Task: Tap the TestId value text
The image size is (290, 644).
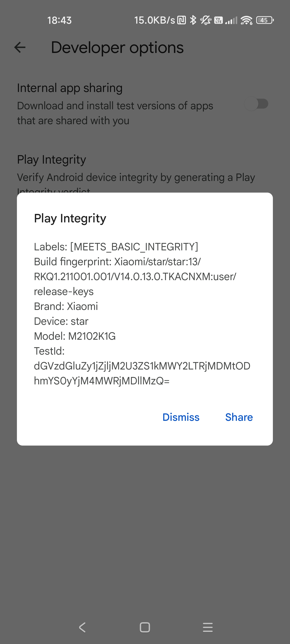Action: pyautogui.click(x=142, y=373)
